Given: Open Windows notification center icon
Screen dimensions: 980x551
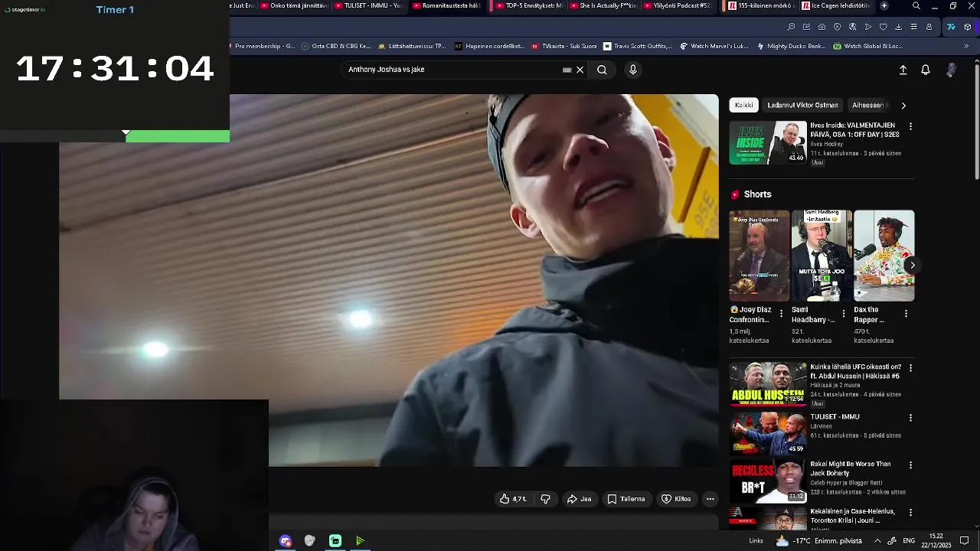Looking at the screenshot, I should pos(965,541).
